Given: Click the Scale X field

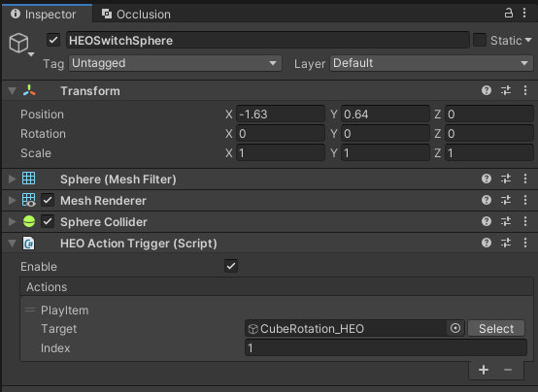Looking at the screenshot, I should (281, 153).
